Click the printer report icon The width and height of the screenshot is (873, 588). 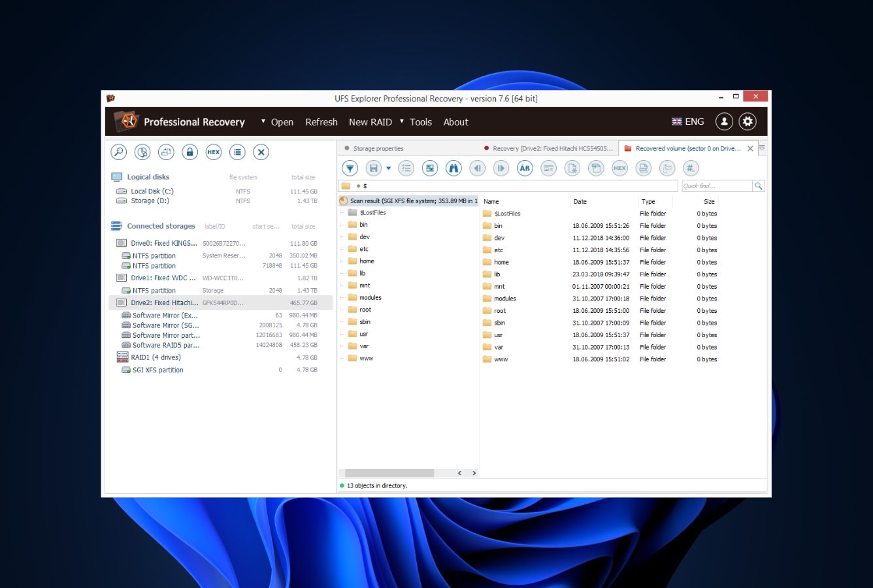(644, 169)
